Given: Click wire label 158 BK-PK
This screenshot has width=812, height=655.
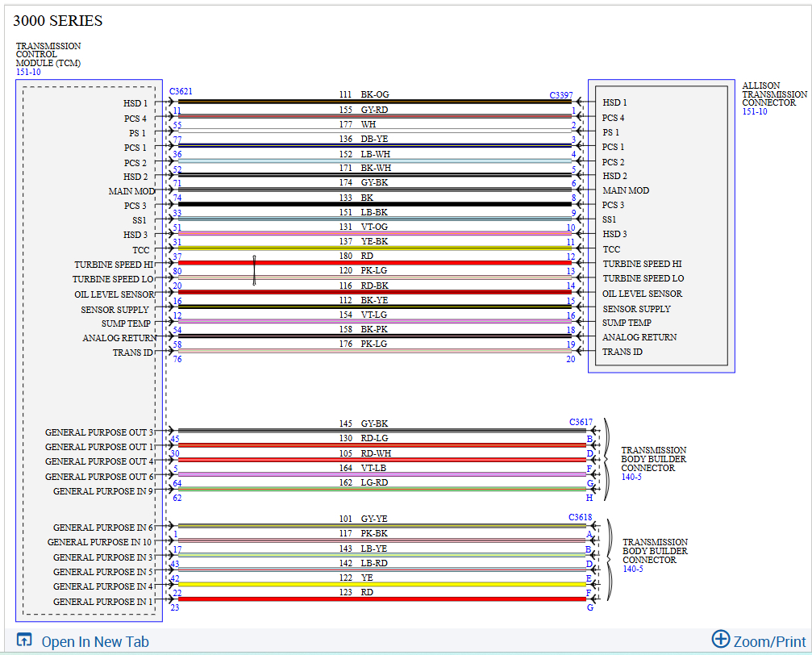Looking at the screenshot, I should point(364,329).
